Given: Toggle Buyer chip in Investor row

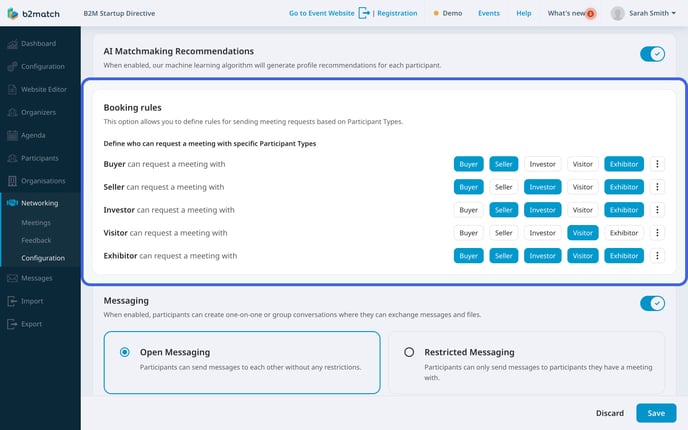Looking at the screenshot, I should [x=468, y=210].
